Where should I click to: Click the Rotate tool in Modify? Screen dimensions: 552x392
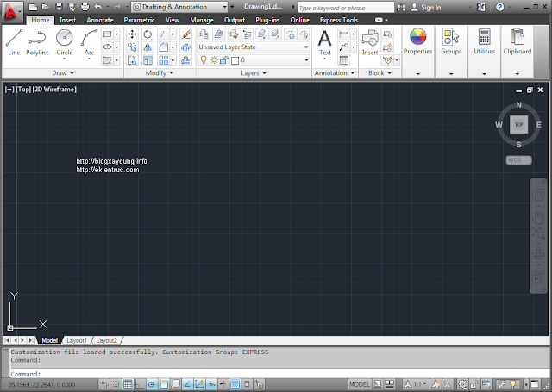147,34
